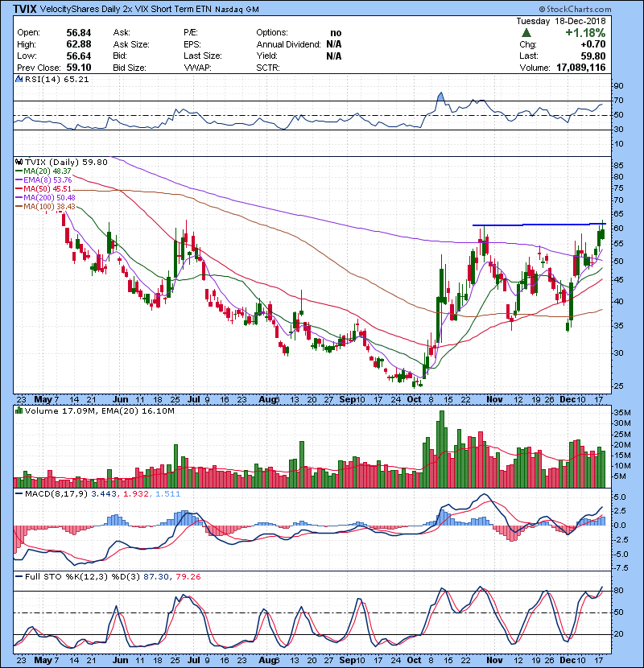Click the MACD(8,17,9) indicator label
Screen dimensions: 644x668
coord(56,494)
